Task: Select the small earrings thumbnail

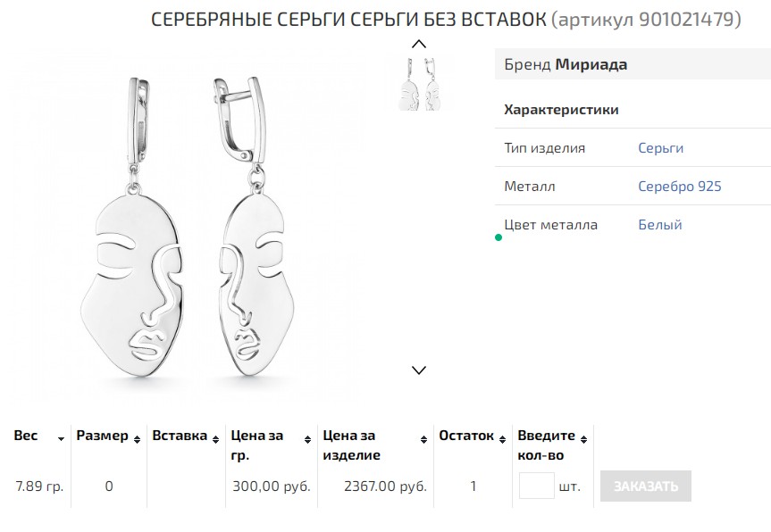Action: click(419, 85)
